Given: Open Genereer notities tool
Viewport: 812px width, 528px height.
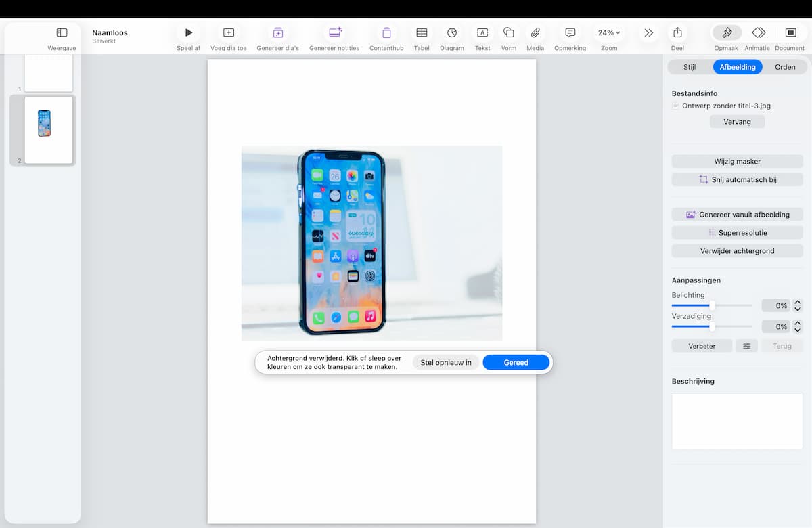Looking at the screenshot, I should coord(335,32).
